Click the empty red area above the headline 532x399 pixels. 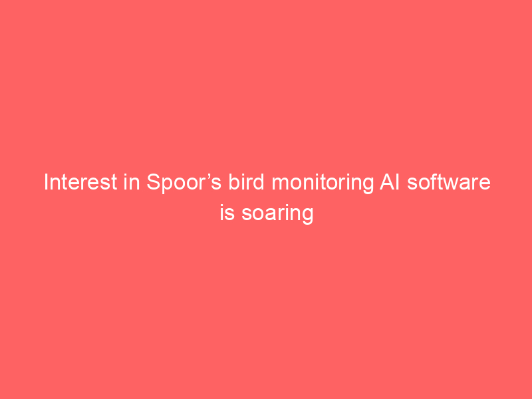(x=266, y=85)
